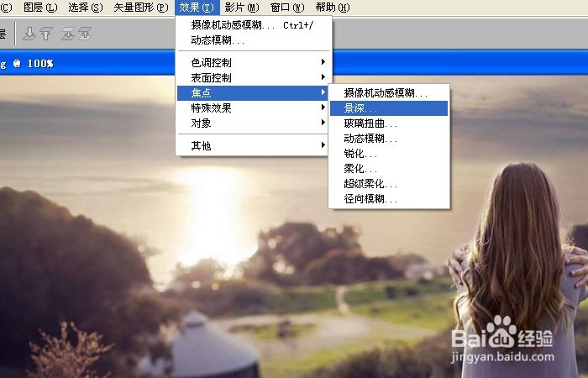Click the highlighted 焦点 menu entry
The width and height of the screenshot is (588, 378).
tap(254, 92)
